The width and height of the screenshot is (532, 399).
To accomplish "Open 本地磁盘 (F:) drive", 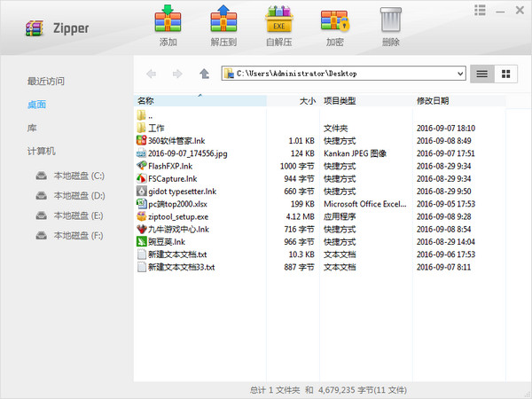I will pos(78,235).
